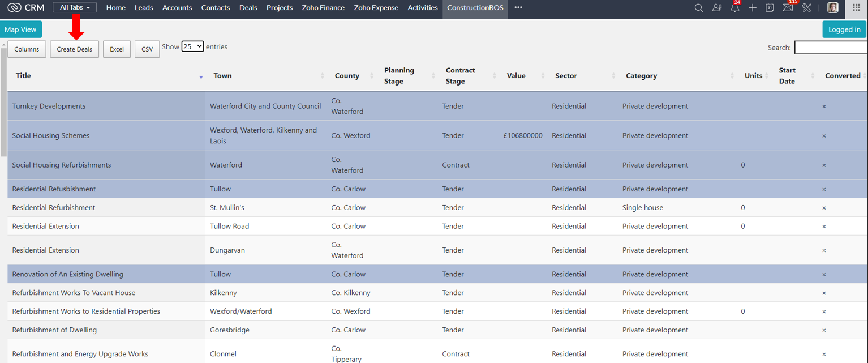The image size is (868, 363).
Task: Select Refurbishment Works To Vacant House title
Action: pos(74,293)
